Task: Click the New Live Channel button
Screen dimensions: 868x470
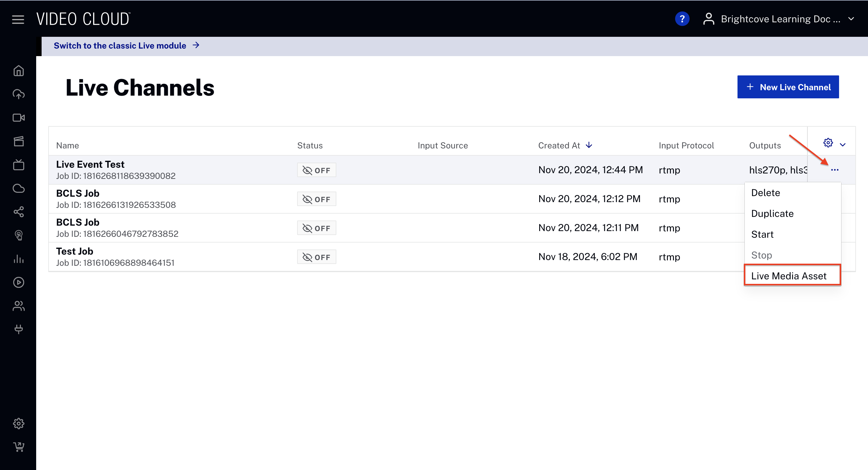Action: click(788, 87)
